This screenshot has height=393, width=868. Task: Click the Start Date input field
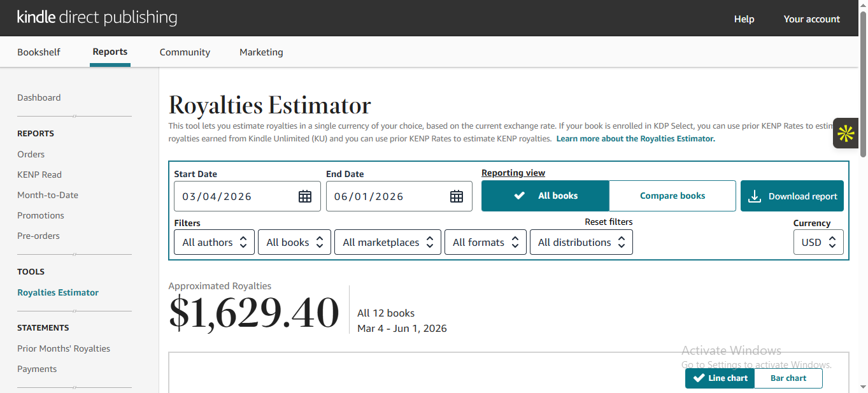[247, 196]
